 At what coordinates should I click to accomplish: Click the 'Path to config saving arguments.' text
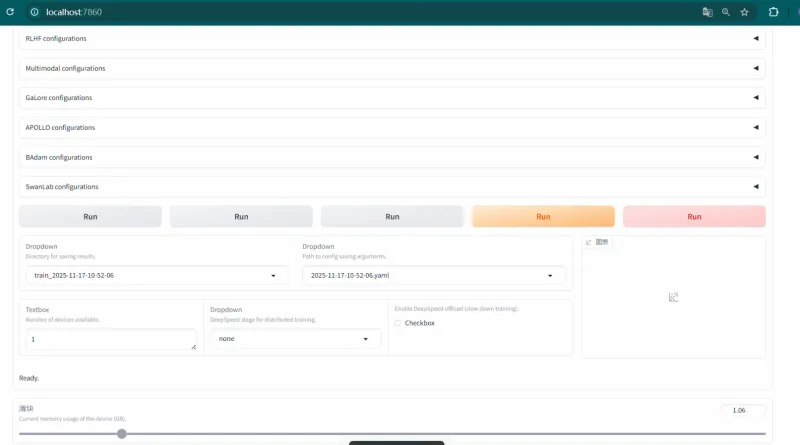tap(344, 256)
